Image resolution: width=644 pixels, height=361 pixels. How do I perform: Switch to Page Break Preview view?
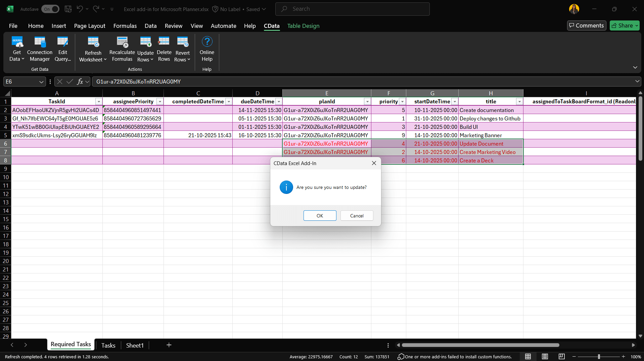561,357
